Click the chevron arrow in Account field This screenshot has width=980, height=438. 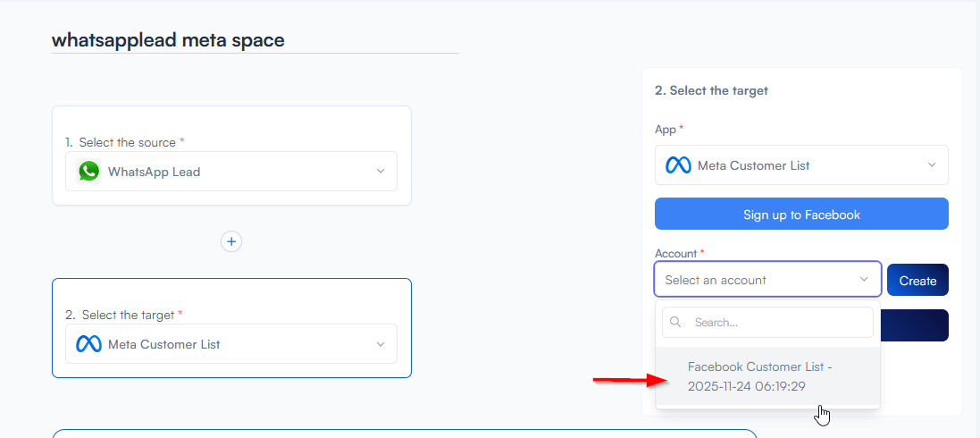tap(864, 280)
